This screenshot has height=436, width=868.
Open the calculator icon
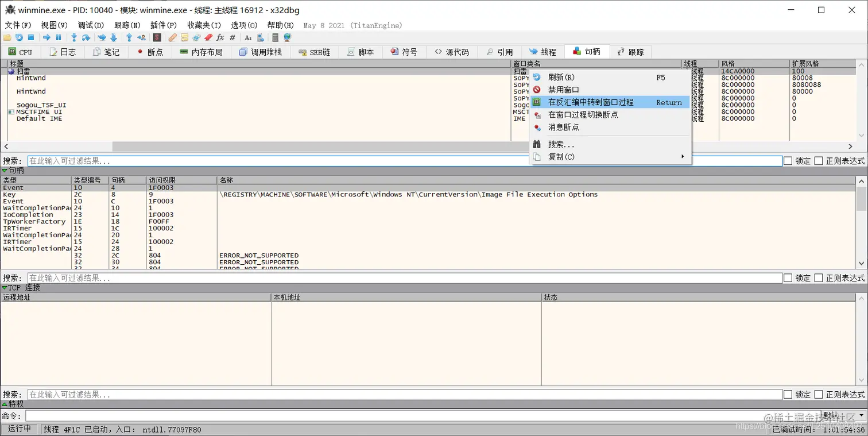click(276, 37)
